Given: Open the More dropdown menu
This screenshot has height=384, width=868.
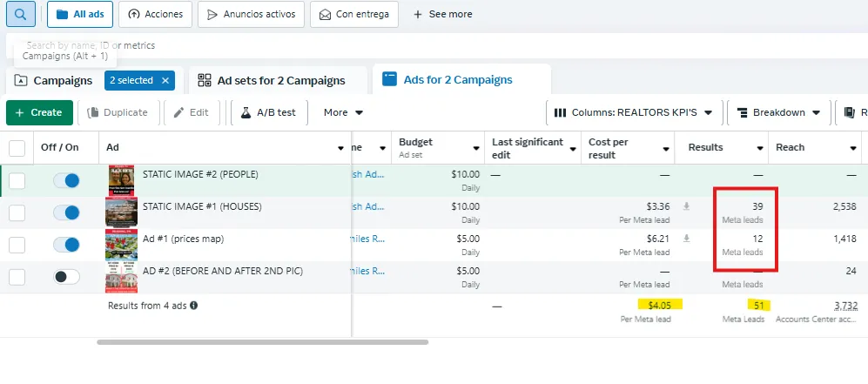Looking at the screenshot, I should coord(343,112).
